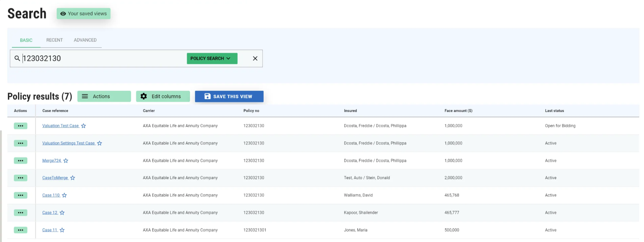Star the Case 110 row
Screen dimensions: 644x242
click(x=64, y=195)
